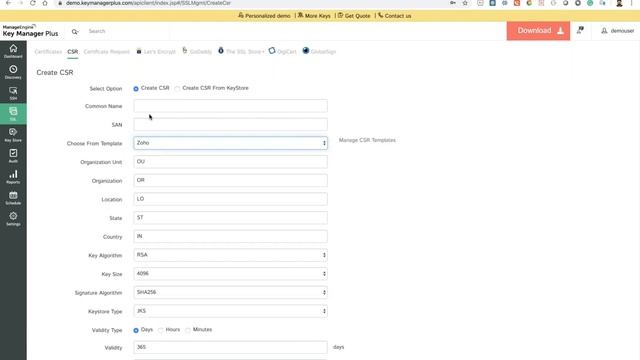Click the ManageEngine Key Manager Plus logo
The width and height of the screenshot is (640, 360).
coord(30,31)
